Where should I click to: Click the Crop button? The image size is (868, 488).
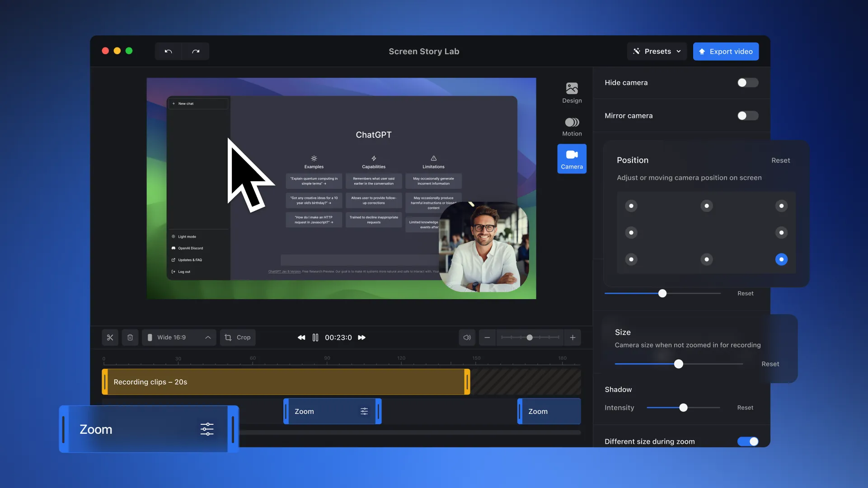(238, 338)
